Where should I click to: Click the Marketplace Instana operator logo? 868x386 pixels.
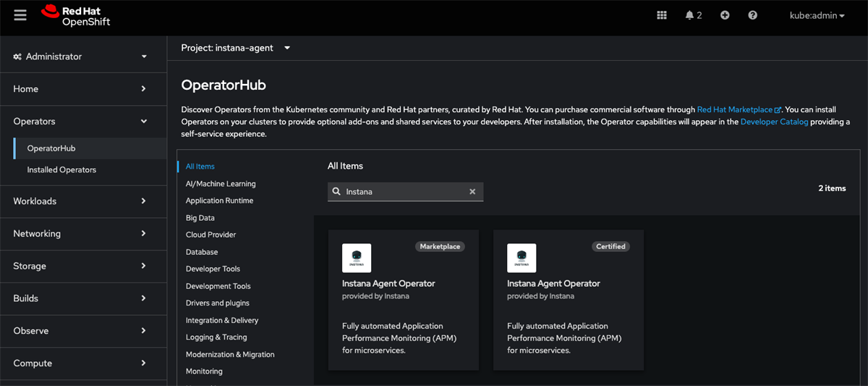[357, 258]
